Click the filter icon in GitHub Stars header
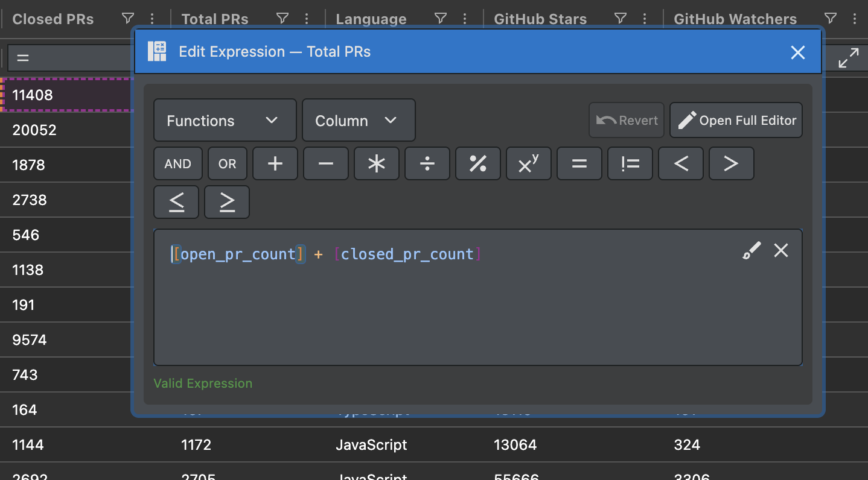This screenshot has width=868, height=480. pos(620,19)
